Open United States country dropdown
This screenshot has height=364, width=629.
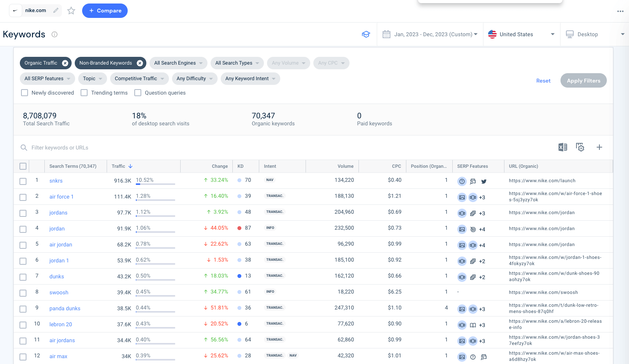tap(522, 34)
